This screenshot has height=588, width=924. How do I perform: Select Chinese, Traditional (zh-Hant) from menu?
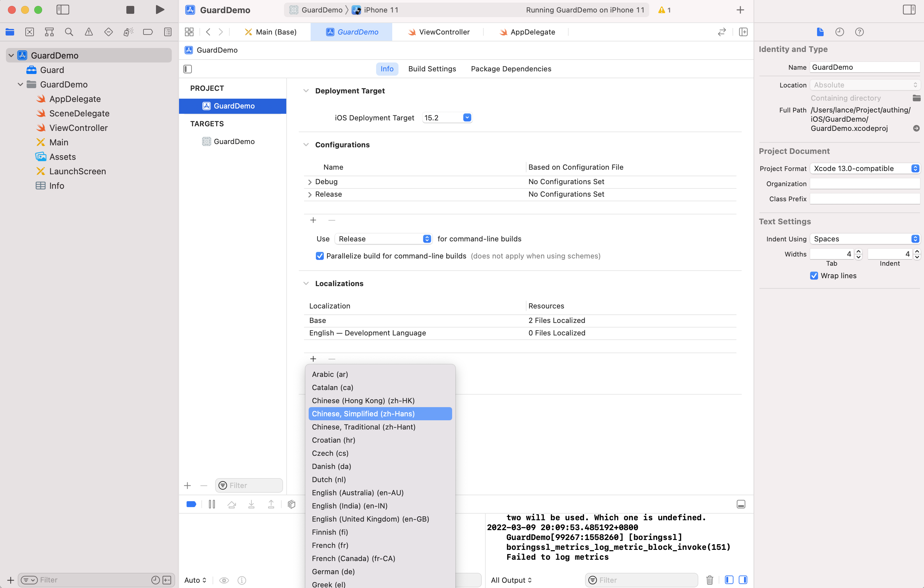pyautogui.click(x=363, y=427)
